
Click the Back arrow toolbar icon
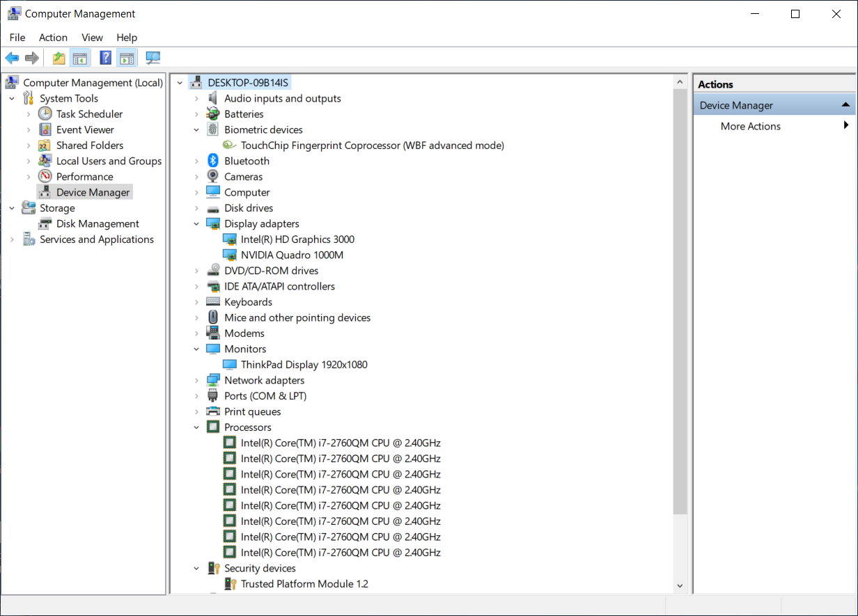click(x=12, y=58)
